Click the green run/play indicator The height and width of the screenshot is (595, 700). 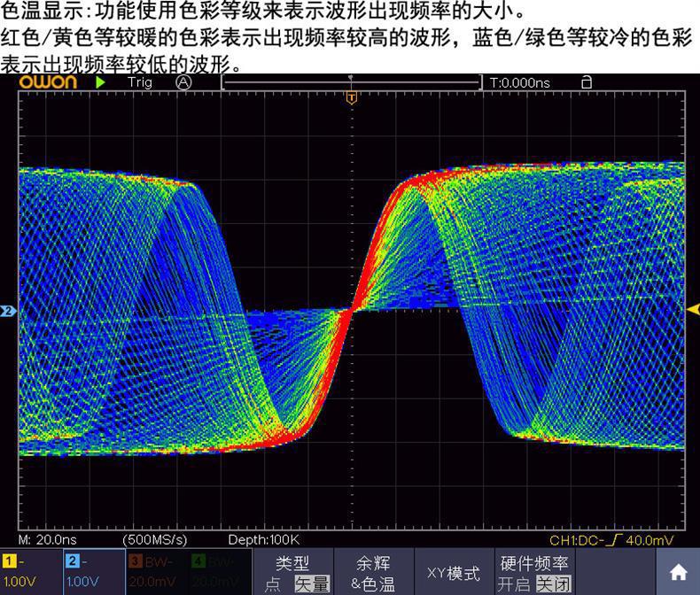click(x=100, y=82)
